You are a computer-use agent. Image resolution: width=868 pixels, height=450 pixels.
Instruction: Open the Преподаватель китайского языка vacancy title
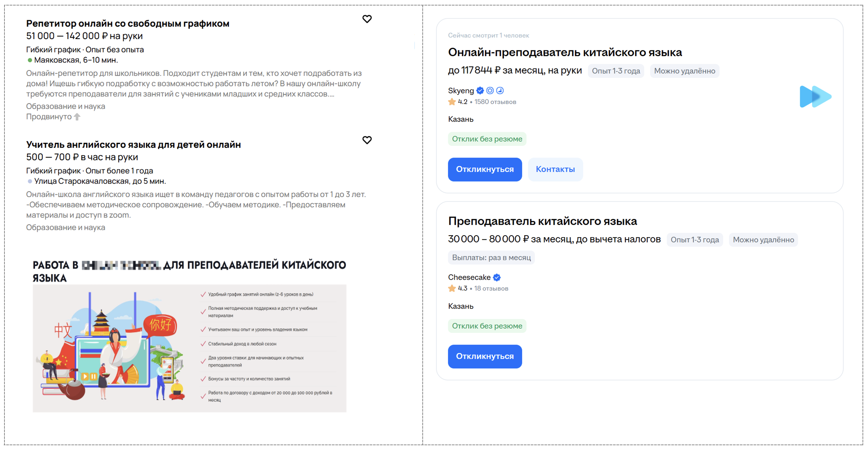click(x=542, y=221)
